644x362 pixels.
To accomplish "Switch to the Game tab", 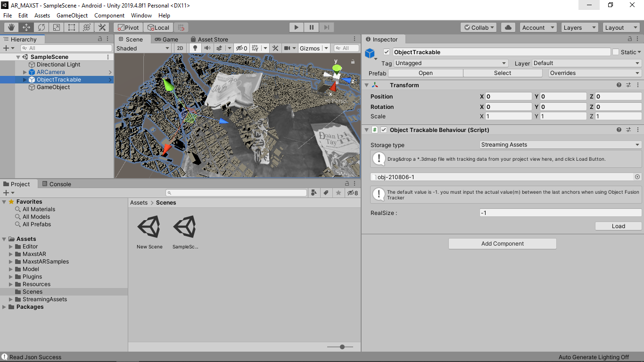I will (x=166, y=39).
